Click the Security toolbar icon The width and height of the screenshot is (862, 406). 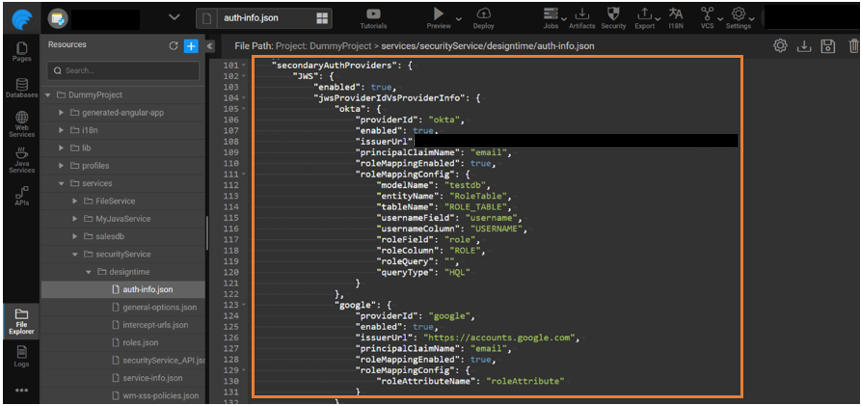point(613,18)
